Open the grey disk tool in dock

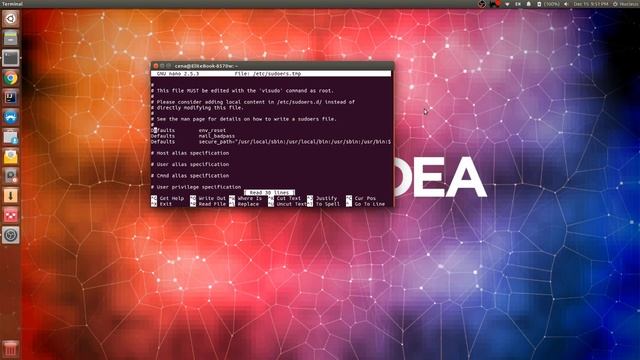click(x=11, y=176)
